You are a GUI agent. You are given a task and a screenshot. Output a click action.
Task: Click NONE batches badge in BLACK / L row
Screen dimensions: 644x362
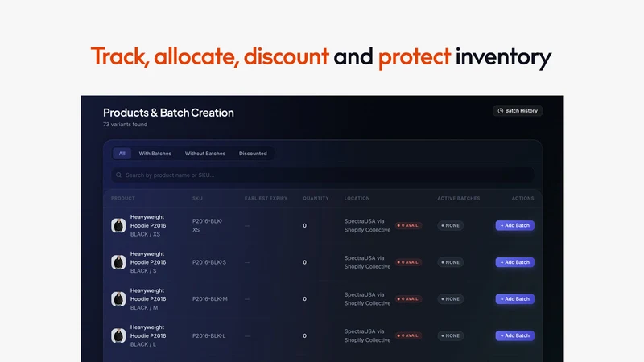pos(450,335)
